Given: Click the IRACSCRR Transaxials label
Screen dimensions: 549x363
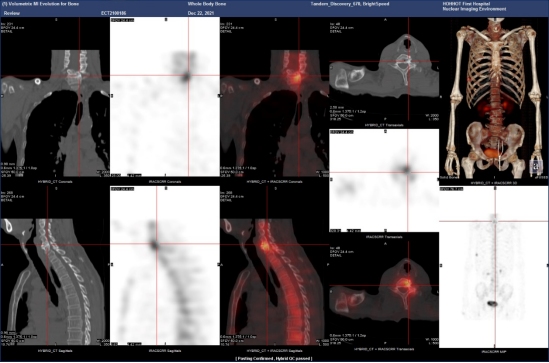Looking at the screenshot, I should (x=384, y=237).
